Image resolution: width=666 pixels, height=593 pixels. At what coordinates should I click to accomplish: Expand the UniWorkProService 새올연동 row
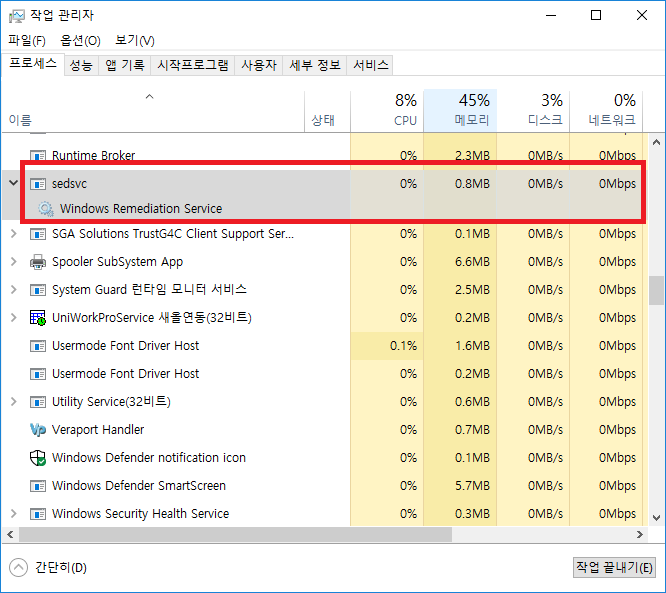pyautogui.click(x=14, y=318)
